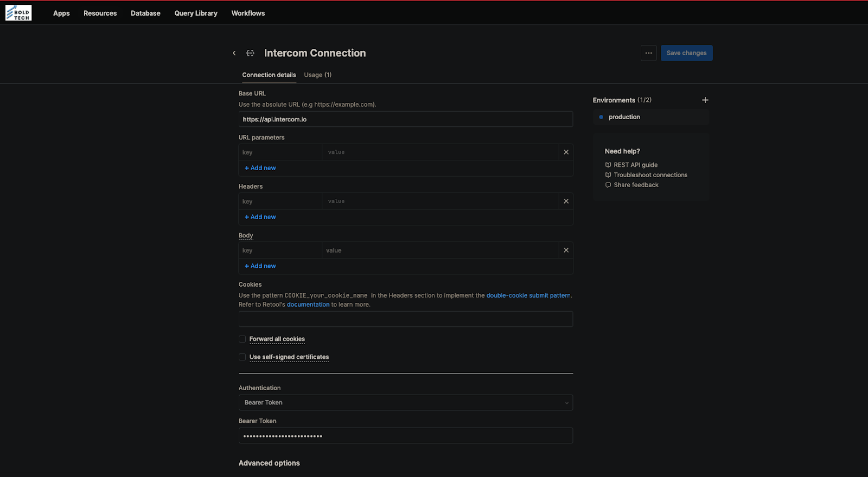
Task: Click the REST API resource icon beside title
Action: click(x=250, y=53)
